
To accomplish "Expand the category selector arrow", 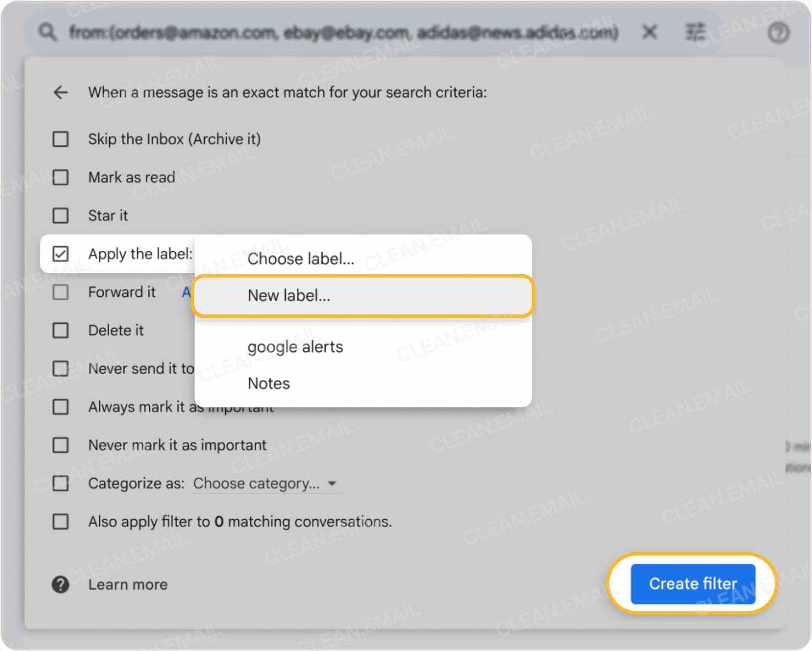I will (x=332, y=483).
